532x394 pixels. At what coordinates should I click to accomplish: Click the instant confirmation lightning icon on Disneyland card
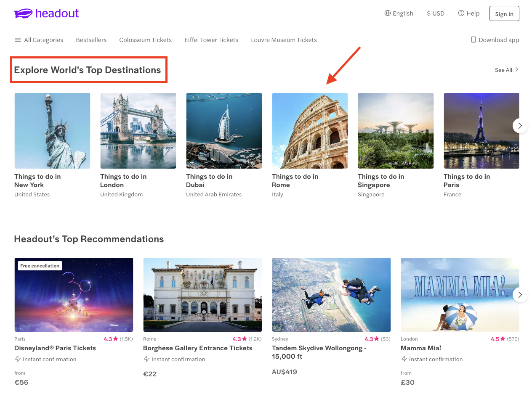(18, 359)
